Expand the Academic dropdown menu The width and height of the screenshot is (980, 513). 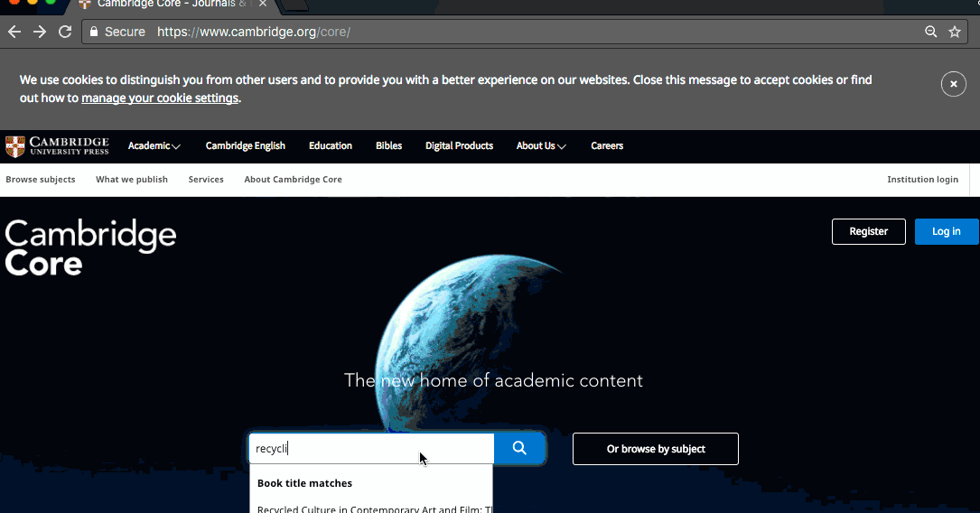154,146
